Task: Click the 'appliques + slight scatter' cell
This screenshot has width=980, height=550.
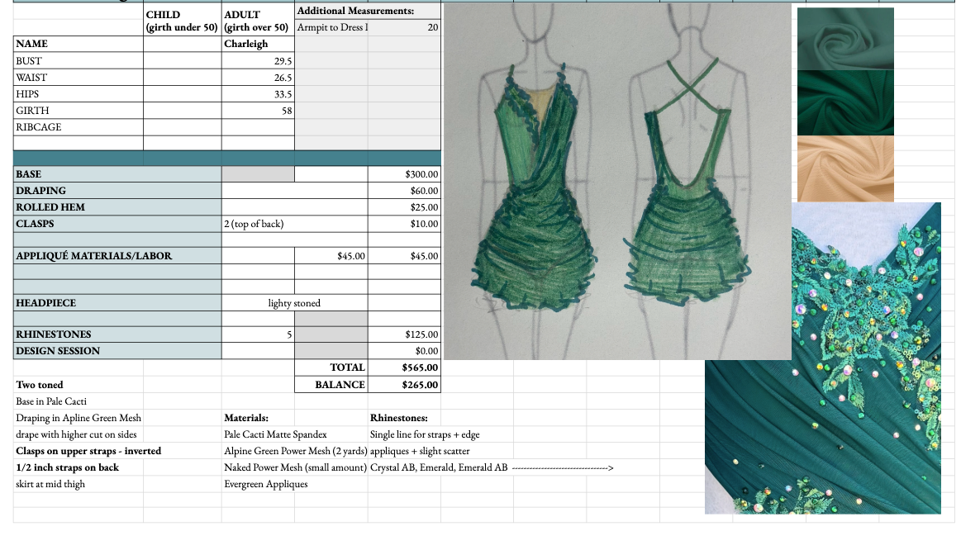Action: point(420,451)
